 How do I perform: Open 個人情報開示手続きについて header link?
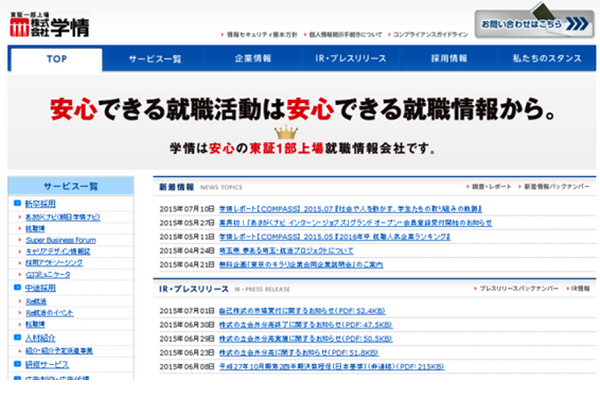pos(345,34)
